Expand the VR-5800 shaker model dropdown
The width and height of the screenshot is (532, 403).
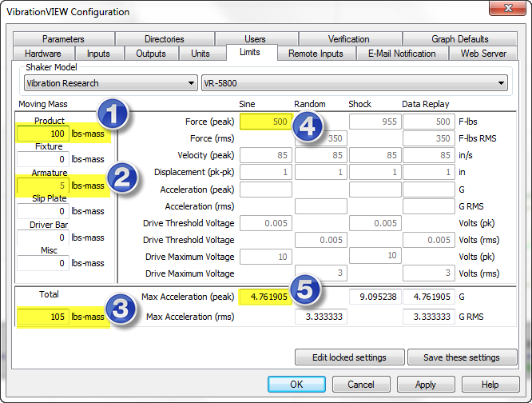point(355,83)
